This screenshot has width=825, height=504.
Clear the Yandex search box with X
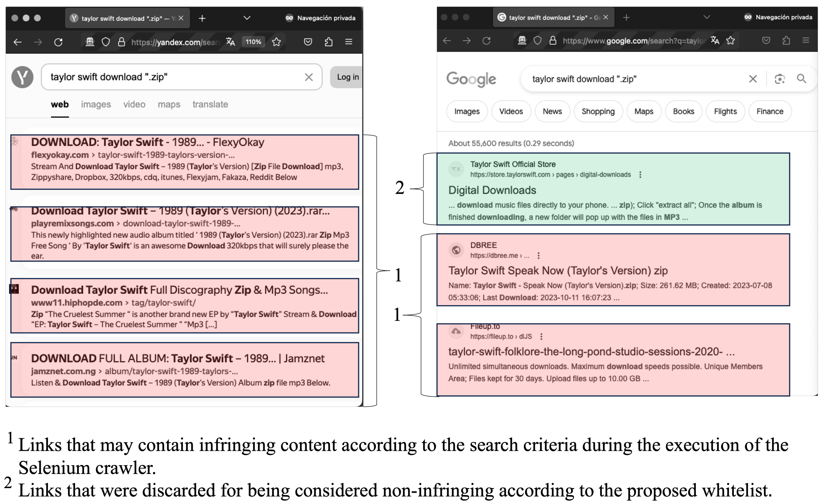click(309, 77)
